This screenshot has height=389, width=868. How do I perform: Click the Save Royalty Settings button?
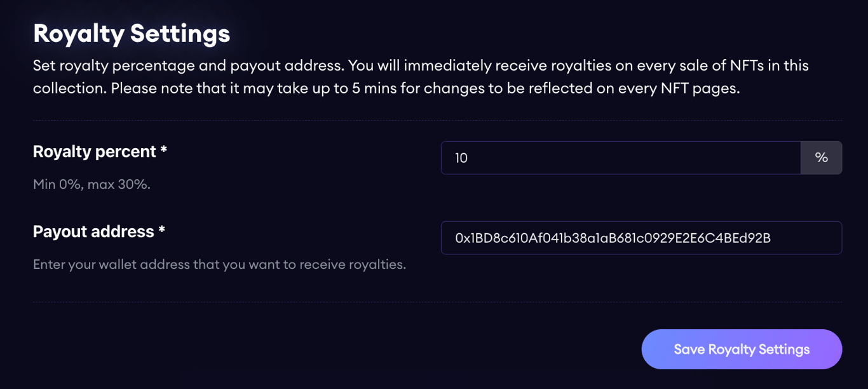click(742, 349)
